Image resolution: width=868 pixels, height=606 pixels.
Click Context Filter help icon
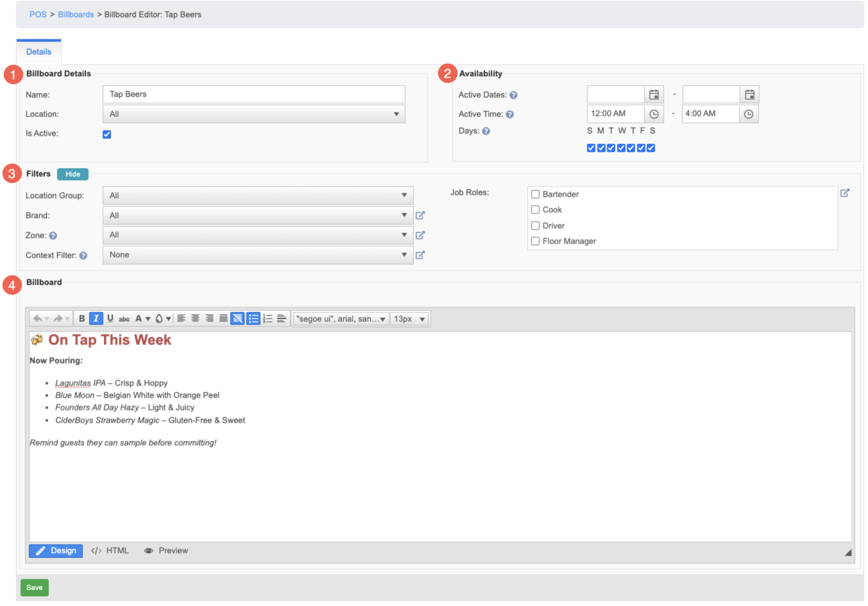[x=83, y=256]
